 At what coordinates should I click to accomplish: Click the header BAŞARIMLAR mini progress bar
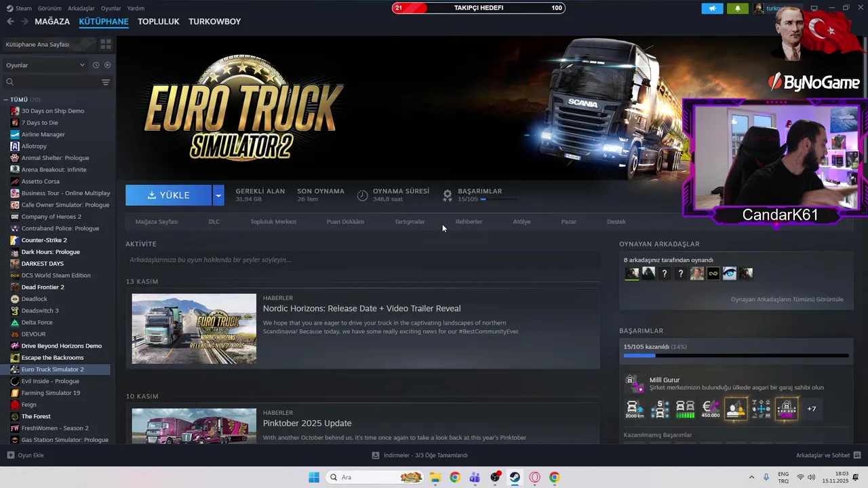click(498, 199)
